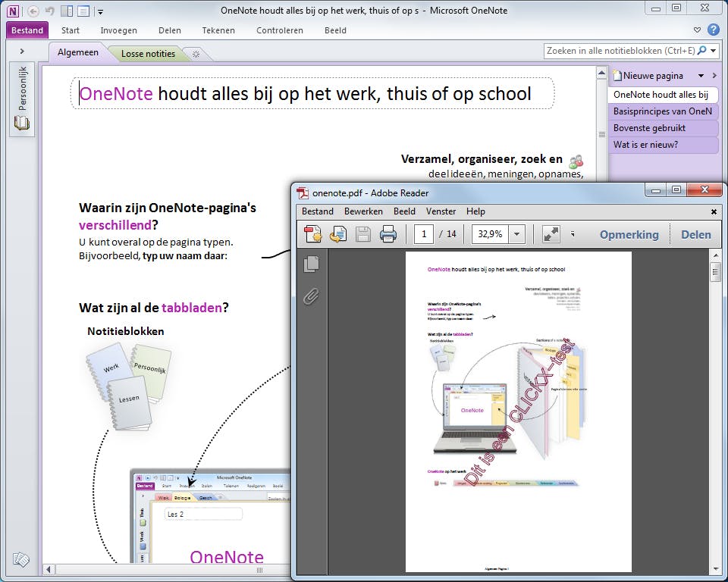Click the send file email icon in Reader
This screenshot has width=728, height=582.
tap(338, 234)
